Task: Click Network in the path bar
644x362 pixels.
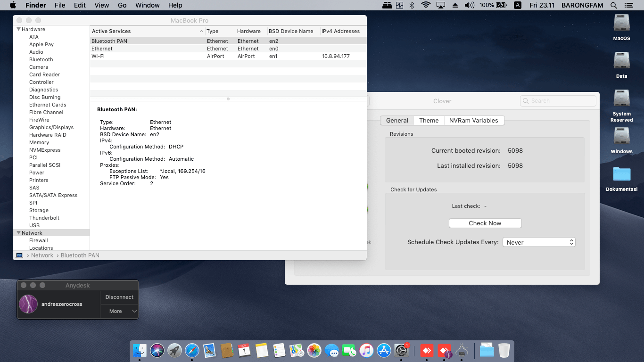Action: tap(42, 255)
